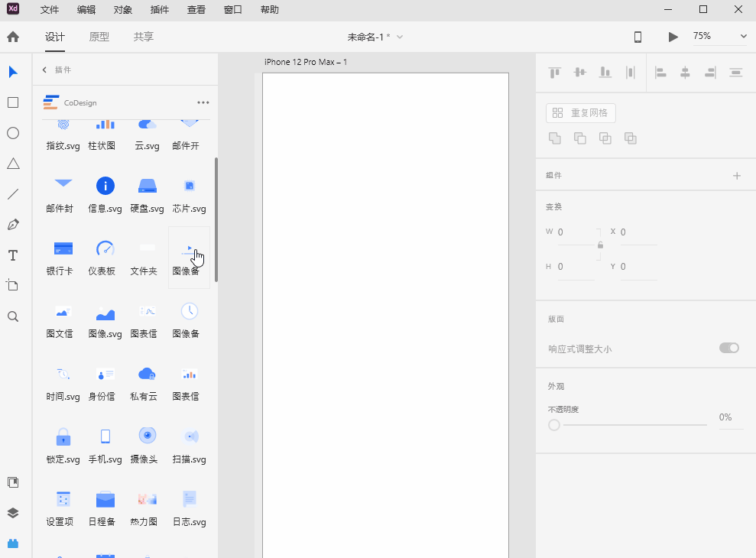This screenshot has height=558, width=756.
Task: Open the Plugins panel icon
Action: tap(13, 543)
